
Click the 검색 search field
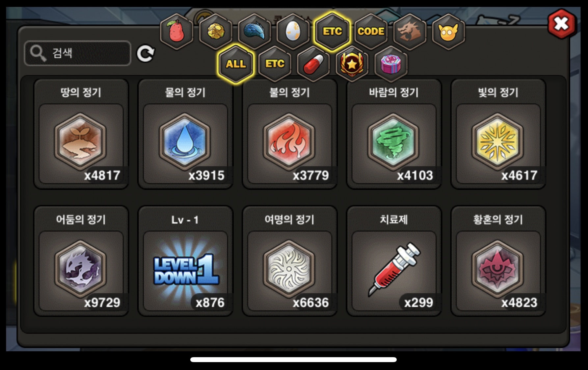point(78,53)
